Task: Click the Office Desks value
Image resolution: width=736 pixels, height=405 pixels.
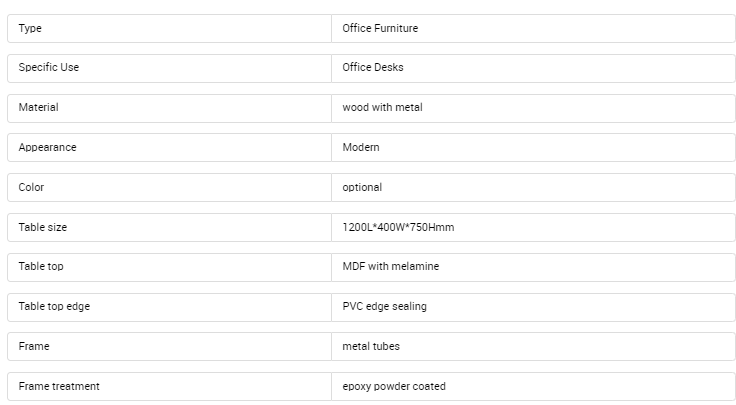Action: [x=373, y=68]
